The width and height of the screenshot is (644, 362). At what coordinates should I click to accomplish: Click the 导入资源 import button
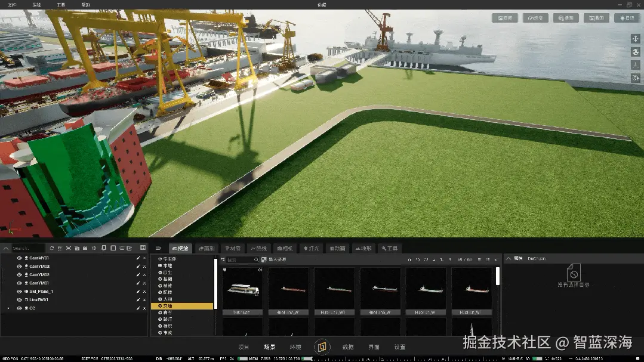point(274,260)
